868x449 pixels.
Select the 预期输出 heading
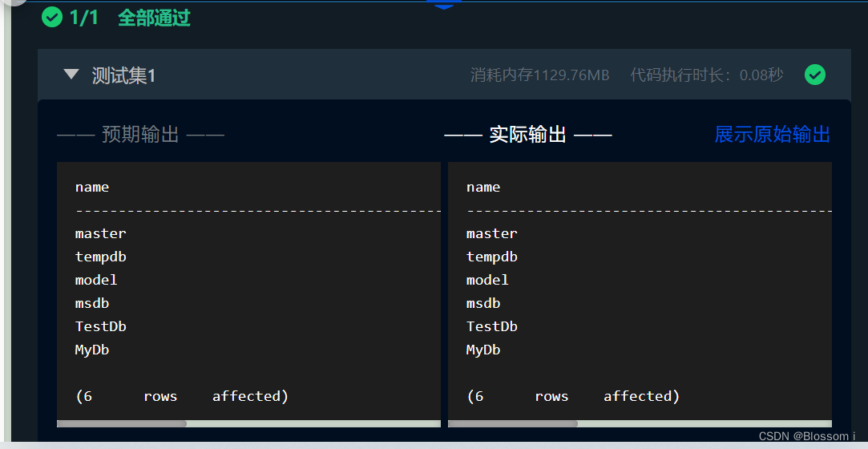[140, 135]
